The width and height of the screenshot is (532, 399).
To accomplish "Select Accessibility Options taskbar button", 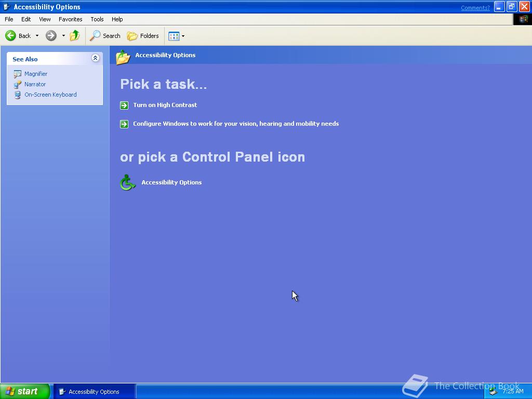I will (95, 392).
